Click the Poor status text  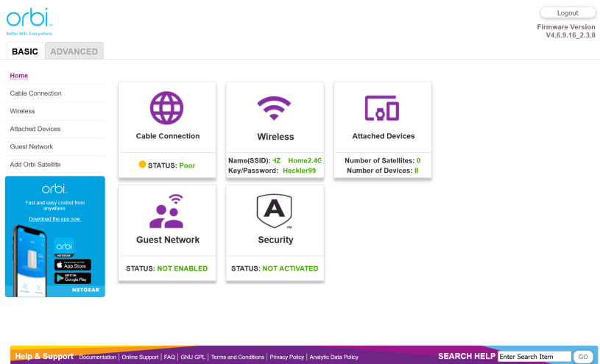coord(187,165)
